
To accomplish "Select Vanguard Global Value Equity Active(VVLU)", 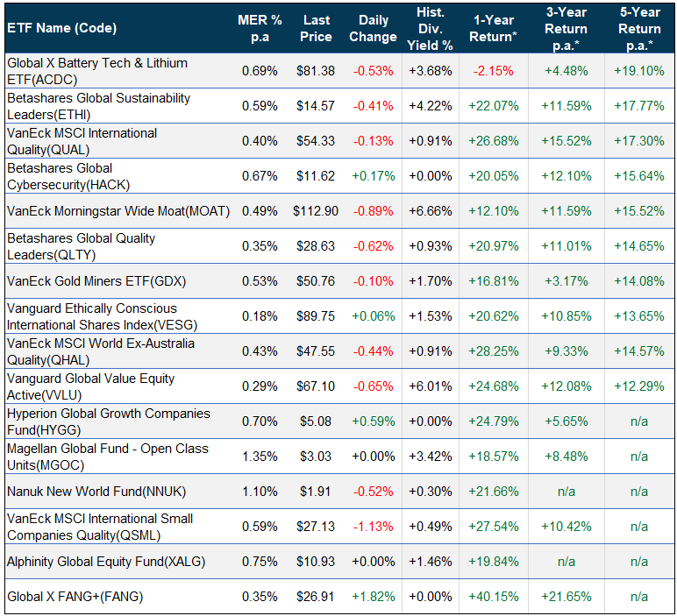I will [x=90, y=386].
